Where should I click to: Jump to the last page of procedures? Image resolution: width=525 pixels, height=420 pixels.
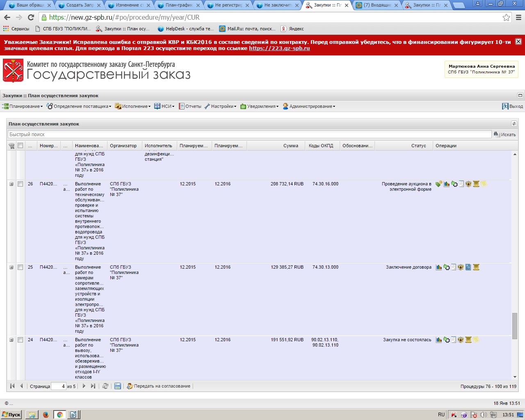pos(93,386)
